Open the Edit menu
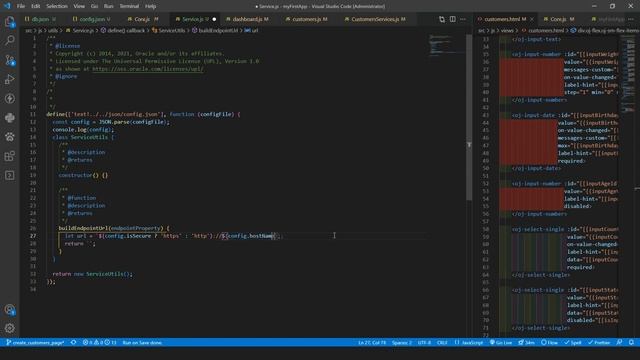Viewport: 640px width, 360px height. tap(36, 6)
